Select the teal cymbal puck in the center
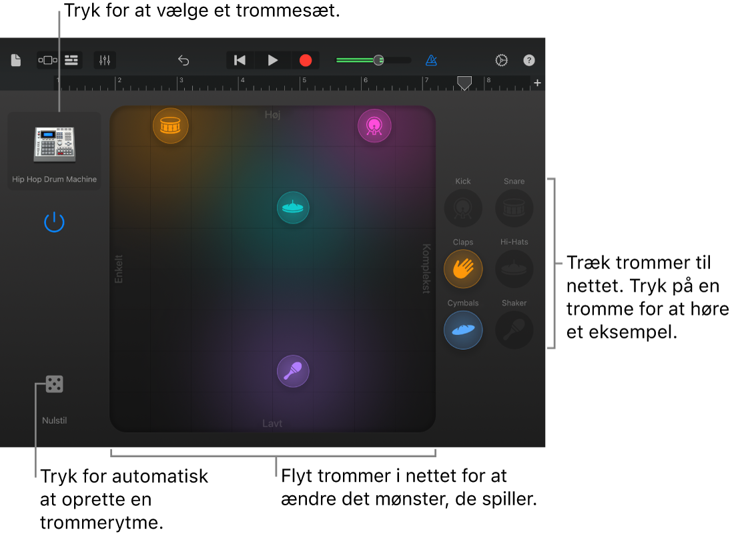The height and width of the screenshot is (538, 756). tap(293, 208)
